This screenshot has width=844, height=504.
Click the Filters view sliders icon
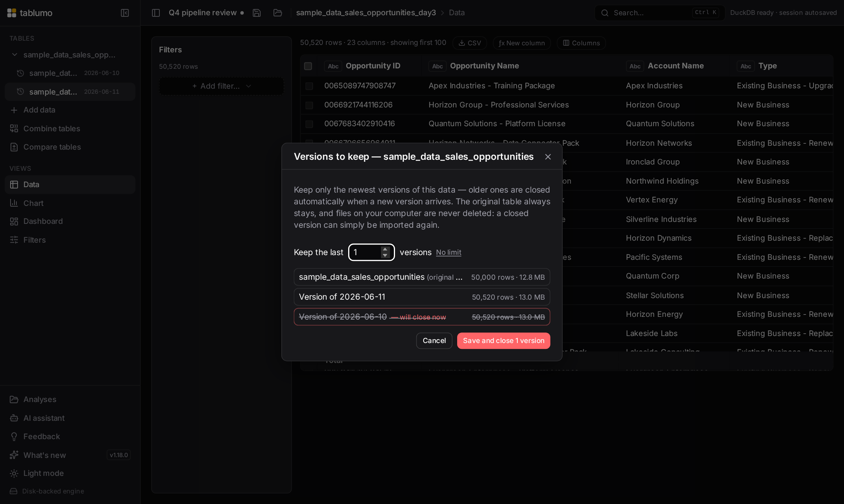14,240
